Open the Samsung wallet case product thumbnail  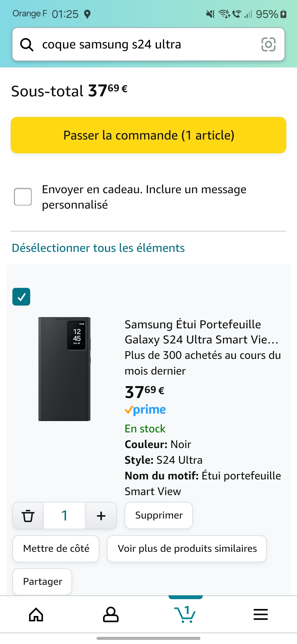65,369
